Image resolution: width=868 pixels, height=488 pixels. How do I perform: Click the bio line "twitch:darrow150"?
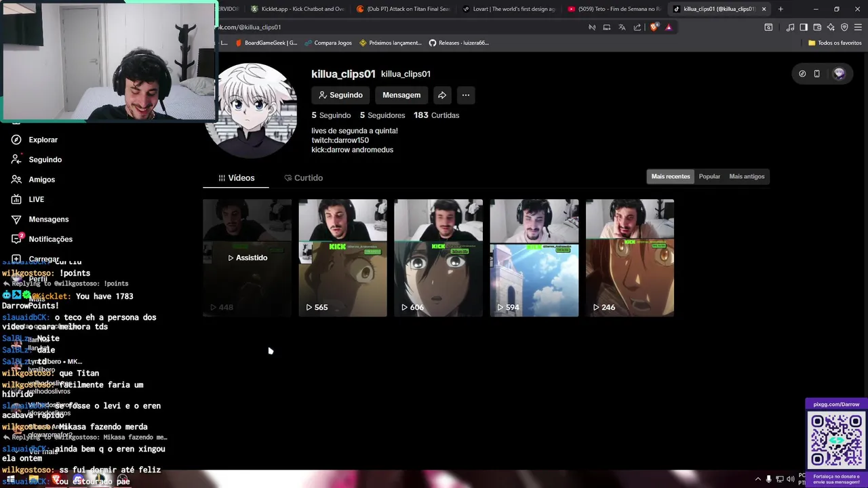340,140
